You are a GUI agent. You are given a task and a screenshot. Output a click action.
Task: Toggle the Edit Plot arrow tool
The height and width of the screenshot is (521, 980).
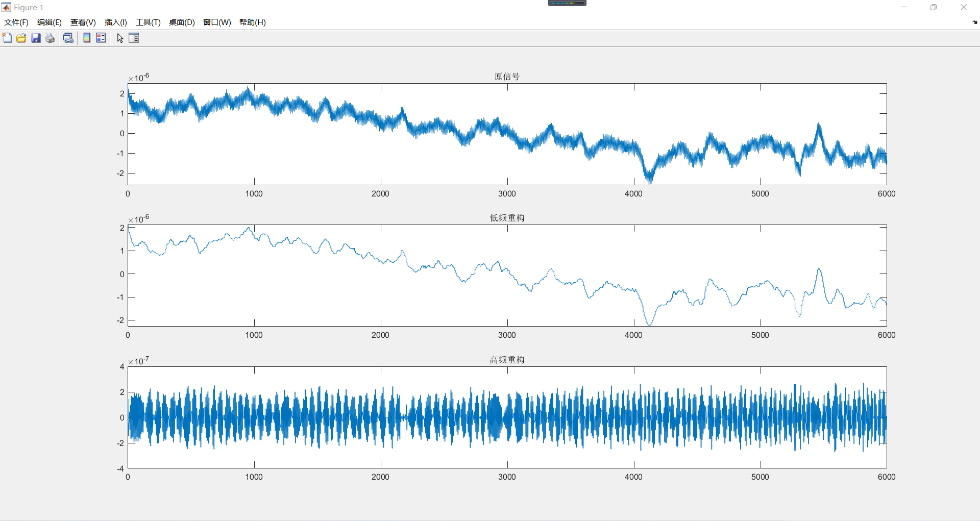[120, 38]
